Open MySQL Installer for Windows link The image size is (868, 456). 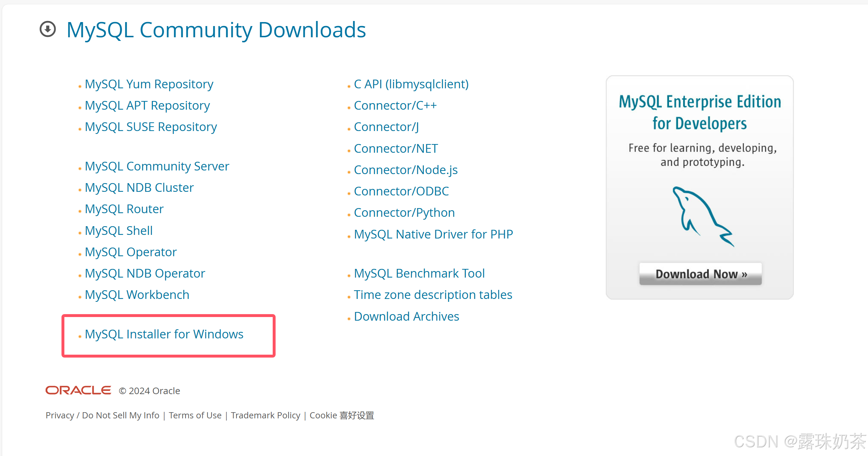pos(164,334)
